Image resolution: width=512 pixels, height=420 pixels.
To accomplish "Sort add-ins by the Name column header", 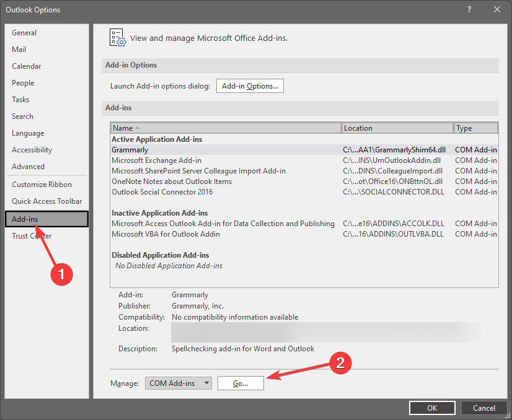I will tap(226, 128).
